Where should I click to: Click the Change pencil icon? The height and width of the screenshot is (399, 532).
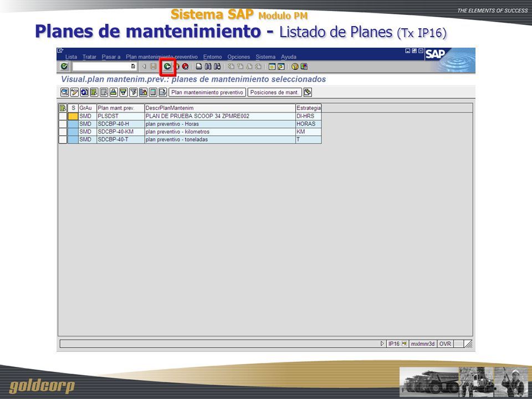click(x=74, y=92)
